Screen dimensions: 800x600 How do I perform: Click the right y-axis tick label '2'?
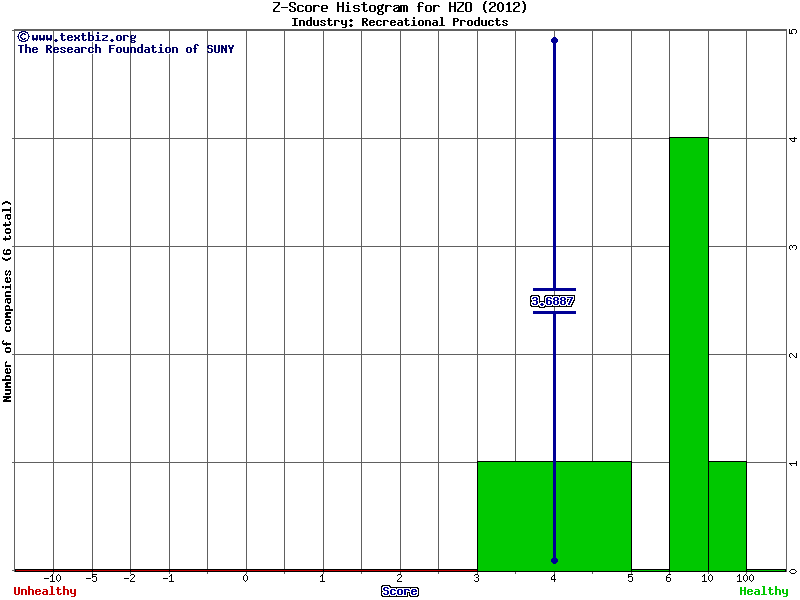point(793,355)
